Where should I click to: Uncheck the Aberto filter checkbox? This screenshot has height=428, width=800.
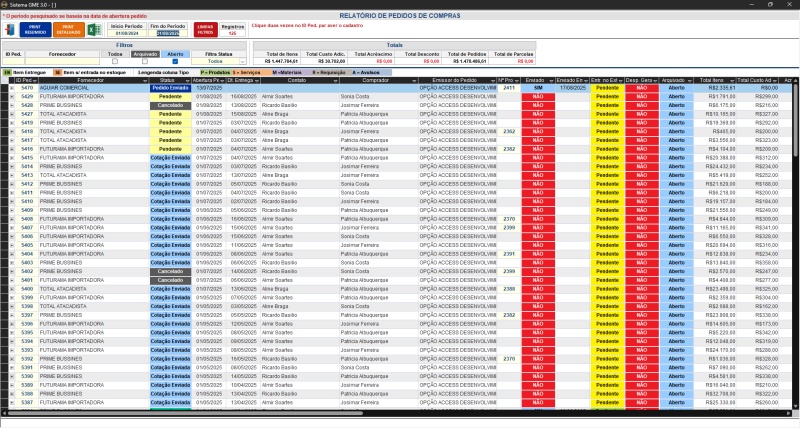[x=175, y=61]
